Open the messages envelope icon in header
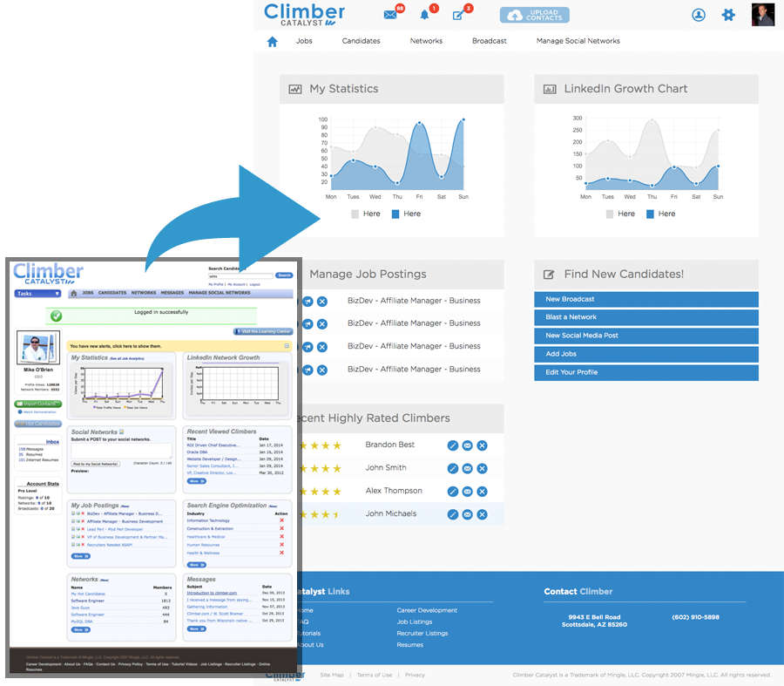The width and height of the screenshot is (784, 686). pos(390,15)
